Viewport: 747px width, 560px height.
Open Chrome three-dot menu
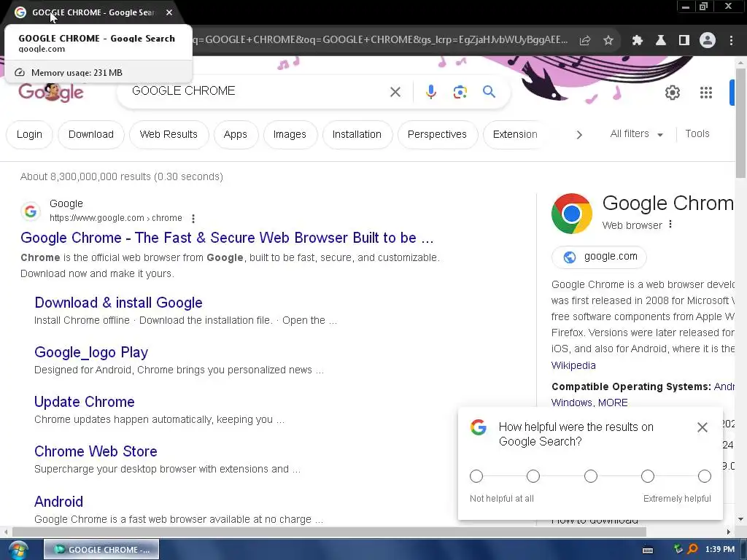pyautogui.click(x=731, y=41)
